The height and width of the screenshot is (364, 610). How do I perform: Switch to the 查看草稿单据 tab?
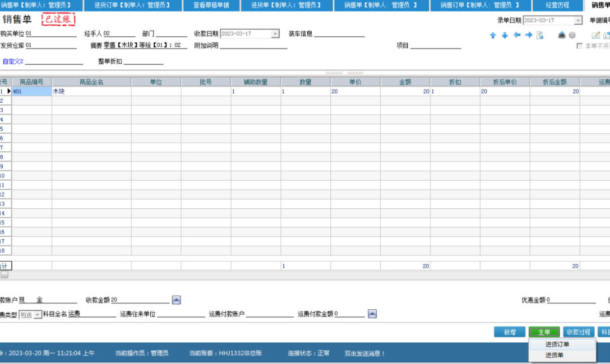(x=211, y=5)
